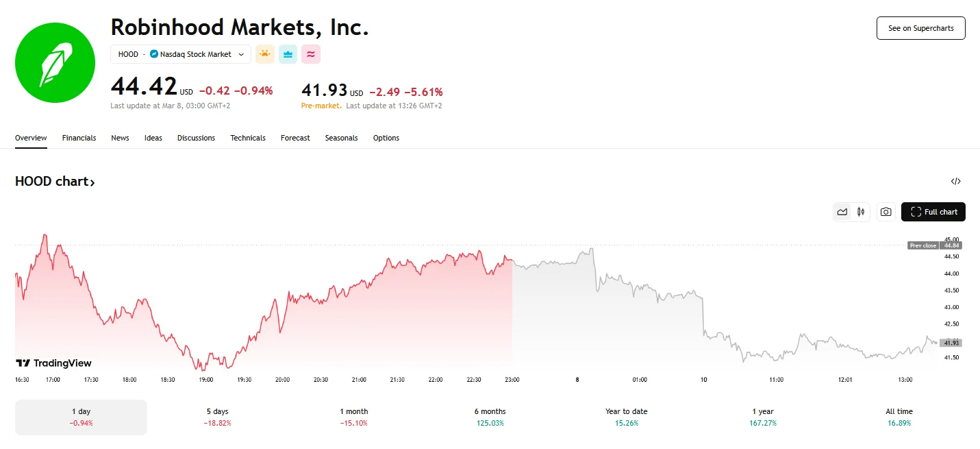This screenshot has height=449, width=980.
Task: Take a chart snapshot with camera icon
Action: (x=885, y=213)
